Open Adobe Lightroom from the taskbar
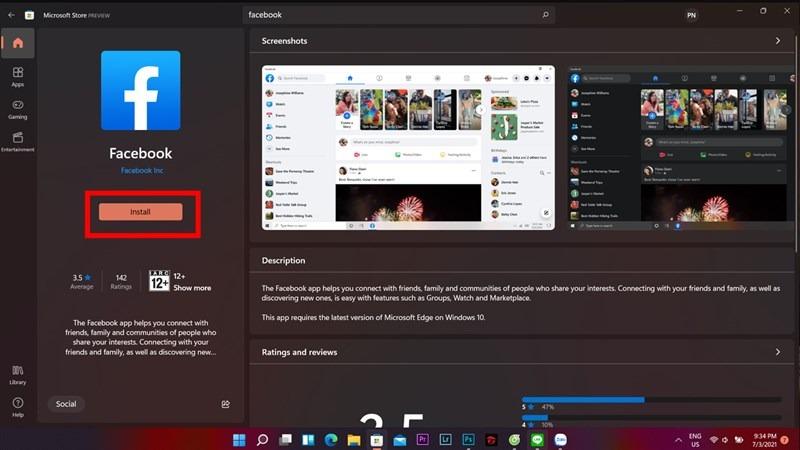This screenshot has height=450, width=800. point(445,440)
